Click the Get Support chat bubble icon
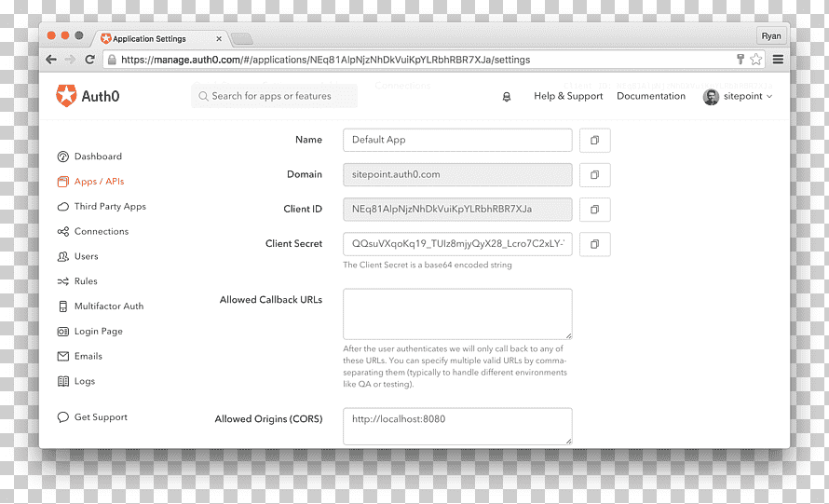The width and height of the screenshot is (829, 504). pyautogui.click(x=63, y=417)
